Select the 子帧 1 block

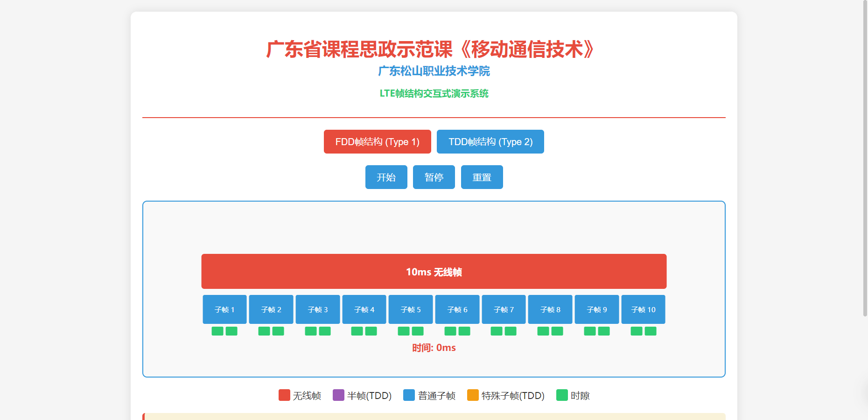(x=224, y=309)
